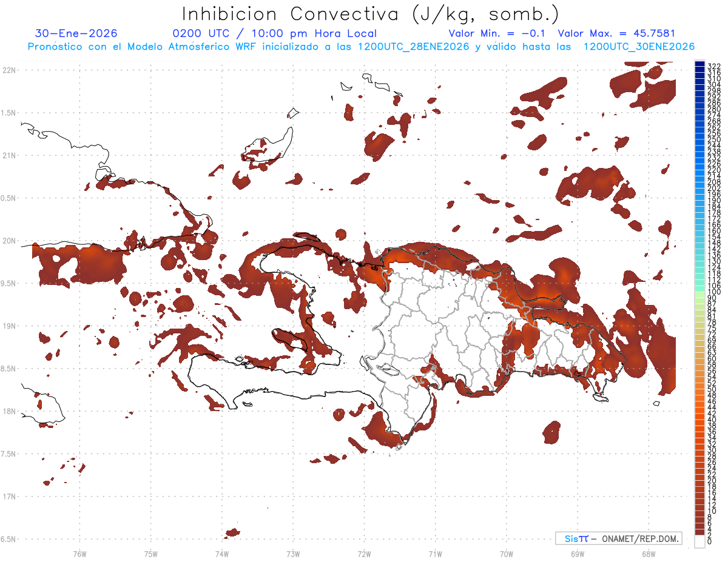Click the valid-until time '1200UTC_30ENE2026'

click(639, 47)
